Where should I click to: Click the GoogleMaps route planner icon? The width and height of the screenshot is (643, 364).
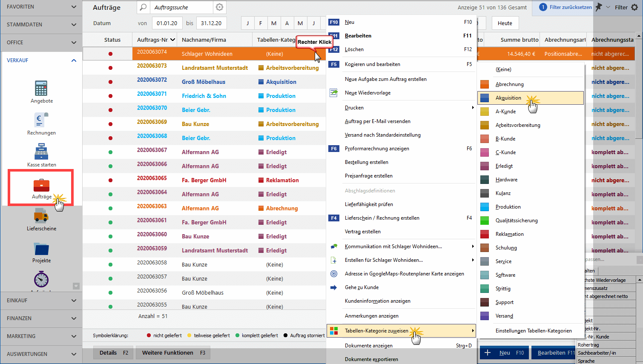[x=334, y=274]
